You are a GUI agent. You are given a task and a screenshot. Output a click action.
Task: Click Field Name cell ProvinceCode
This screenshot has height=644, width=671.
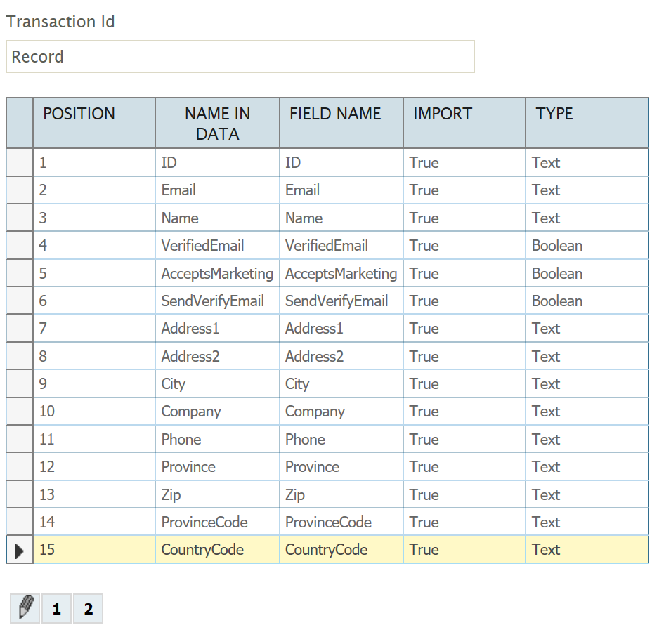328,523
